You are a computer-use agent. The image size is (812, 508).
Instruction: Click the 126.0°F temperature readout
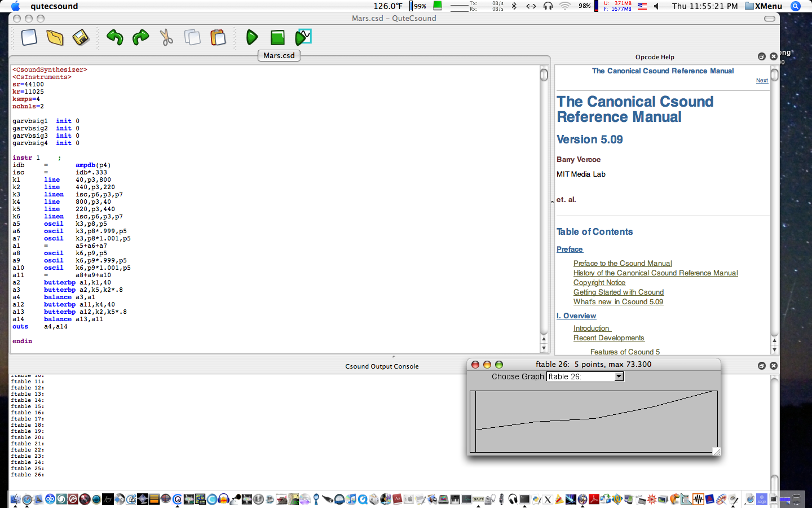[x=388, y=6]
